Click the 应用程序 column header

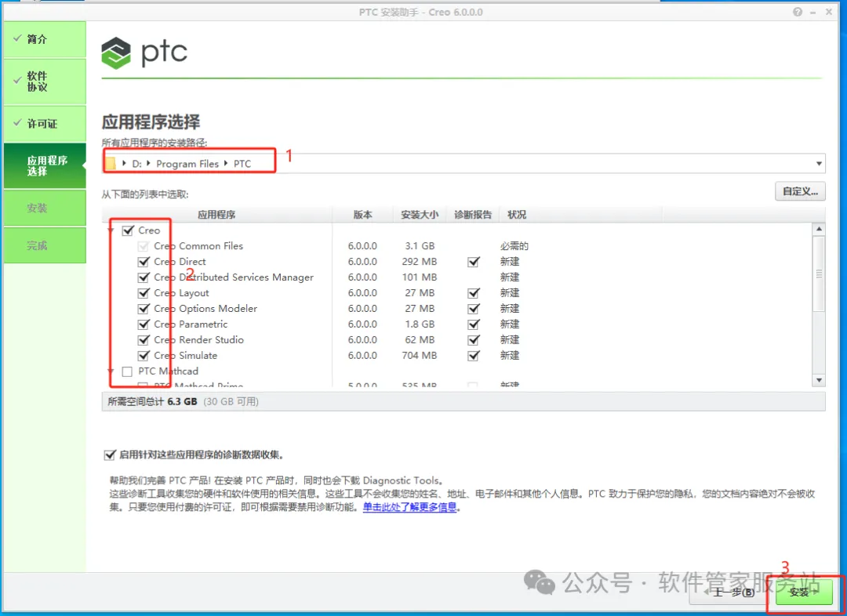pyautogui.click(x=216, y=215)
